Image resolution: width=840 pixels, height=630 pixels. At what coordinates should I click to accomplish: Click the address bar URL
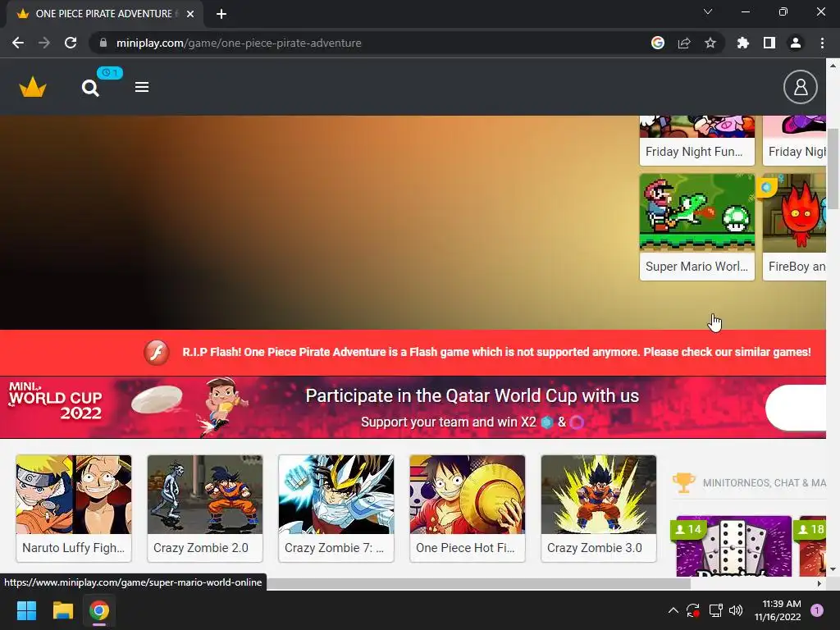[x=239, y=43]
